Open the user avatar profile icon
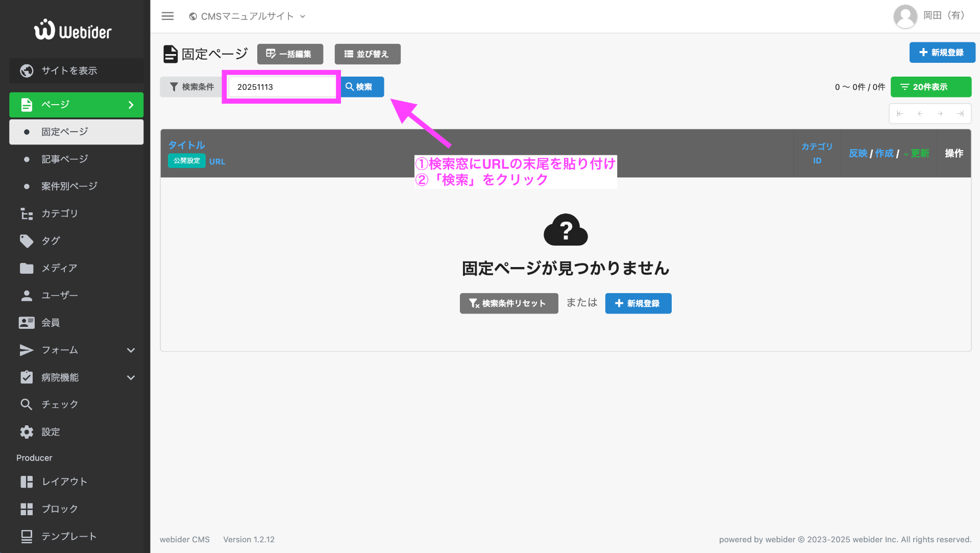The height and width of the screenshot is (553, 980). click(x=905, y=16)
